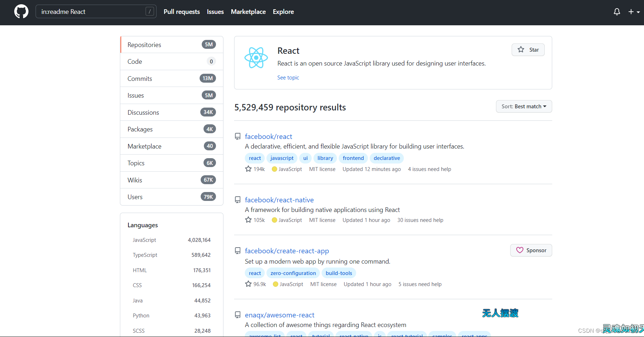Filter results by JavaScript language
This screenshot has height=337, width=644.
point(171,240)
